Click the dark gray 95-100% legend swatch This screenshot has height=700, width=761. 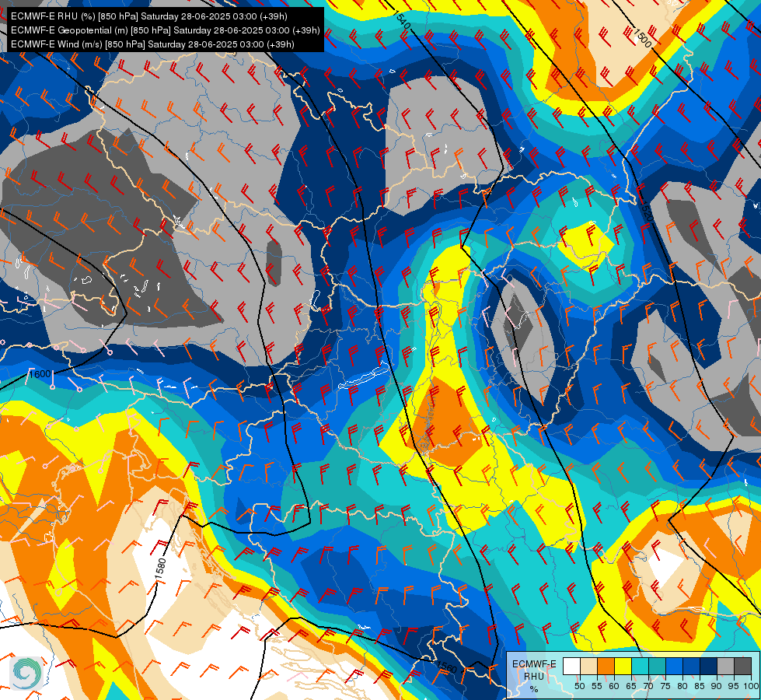tap(743, 666)
